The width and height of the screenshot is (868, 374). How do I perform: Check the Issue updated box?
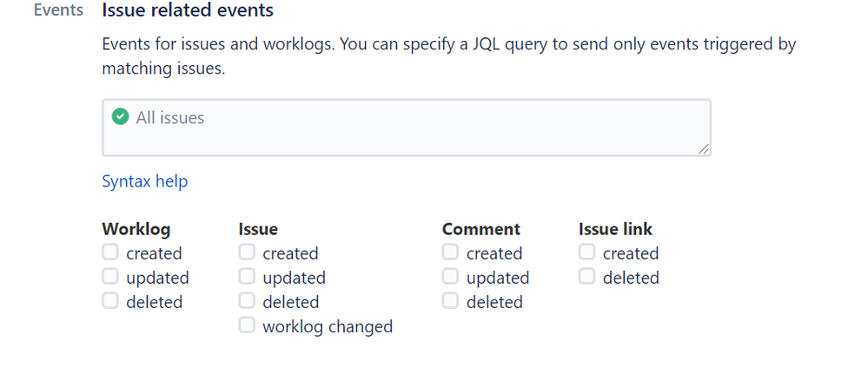(247, 276)
